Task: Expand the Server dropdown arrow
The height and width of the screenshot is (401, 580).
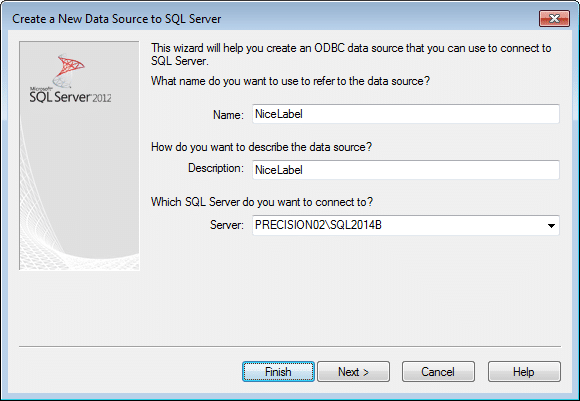Action: (551, 225)
